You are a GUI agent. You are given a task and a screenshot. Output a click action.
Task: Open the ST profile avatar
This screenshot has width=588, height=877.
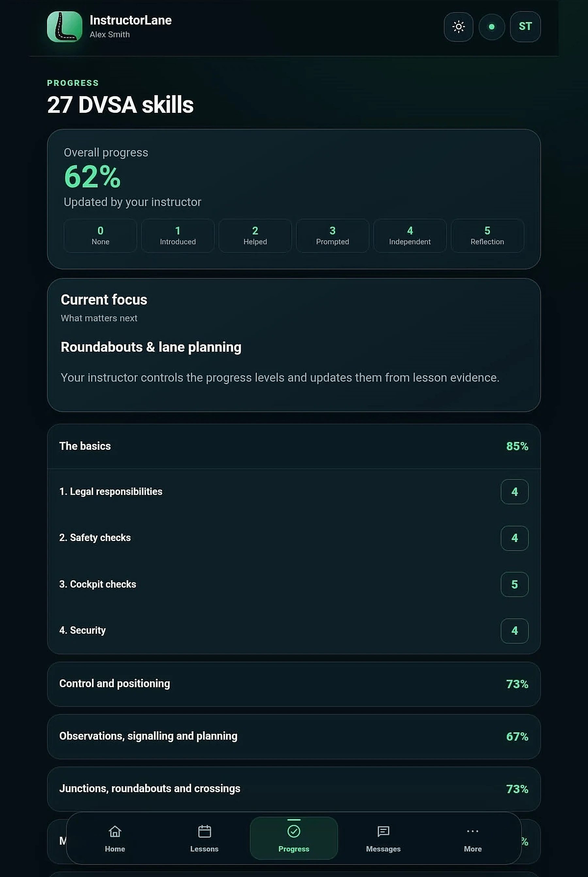525,26
